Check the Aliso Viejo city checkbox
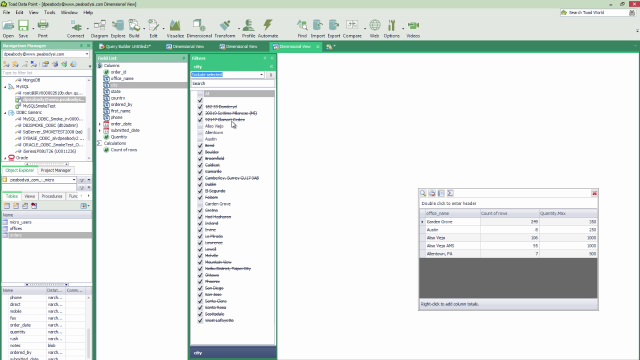 point(200,126)
